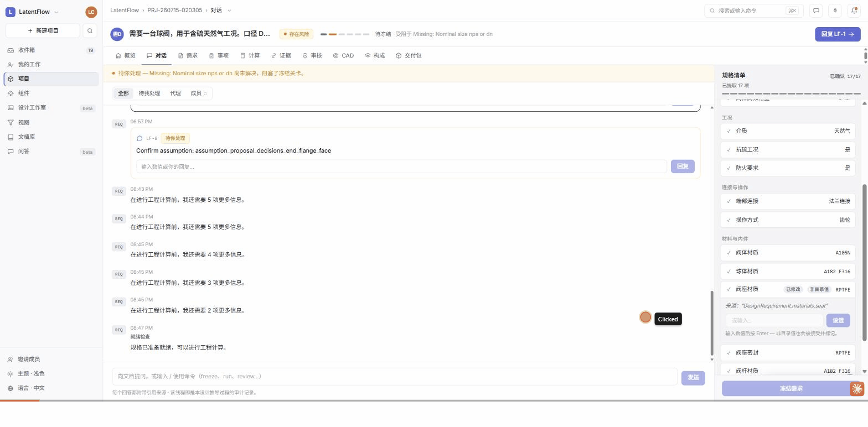Toggle the 操作方式 checkmark row
The width and height of the screenshot is (868, 427).
[x=788, y=220]
